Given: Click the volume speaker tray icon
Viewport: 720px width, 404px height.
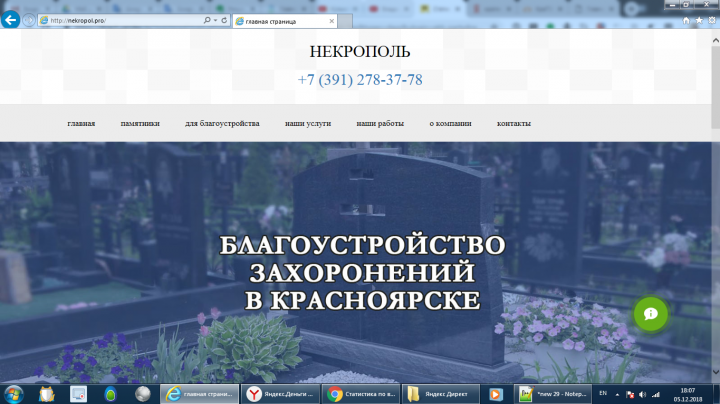Looking at the screenshot, I should point(642,394).
